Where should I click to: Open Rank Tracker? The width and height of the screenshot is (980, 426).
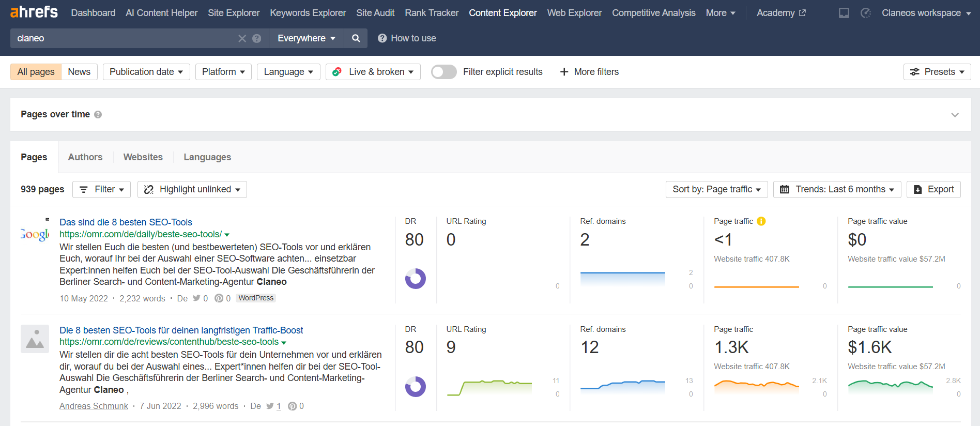pos(432,13)
